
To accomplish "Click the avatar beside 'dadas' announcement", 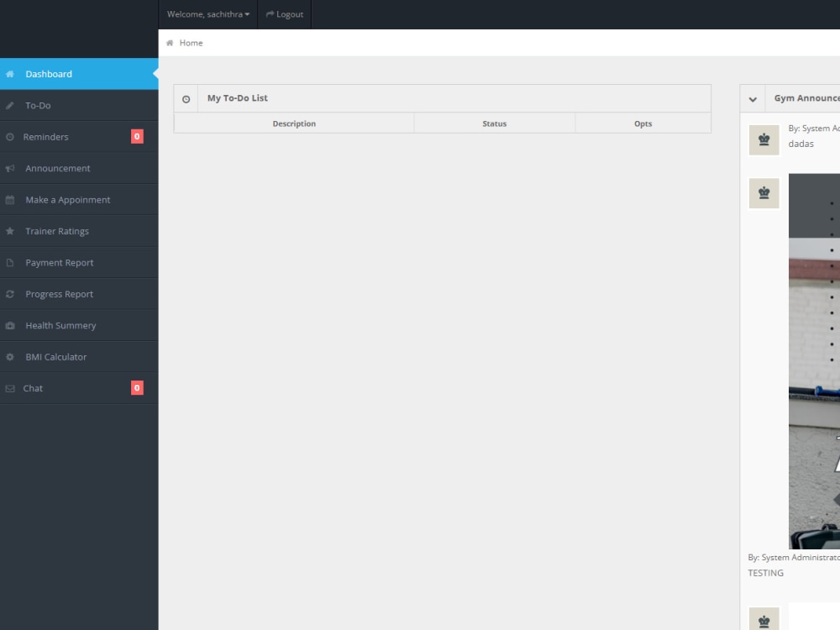I will (764, 140).
